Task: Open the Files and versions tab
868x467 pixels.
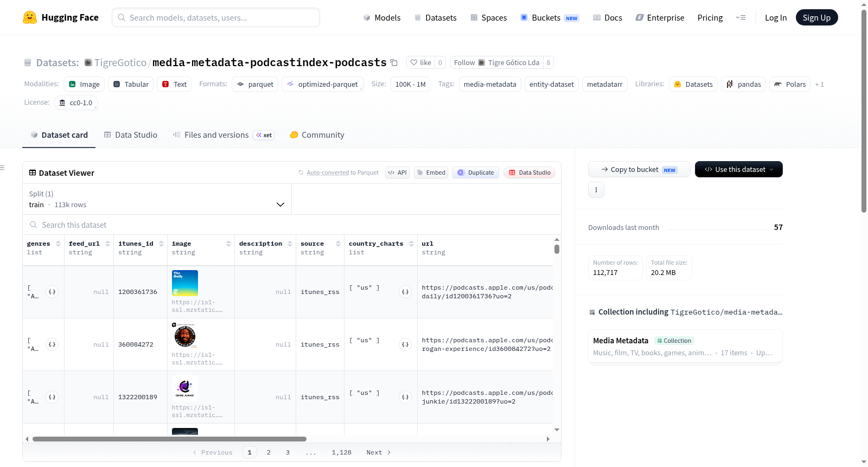Action: [x=224, y=135]
